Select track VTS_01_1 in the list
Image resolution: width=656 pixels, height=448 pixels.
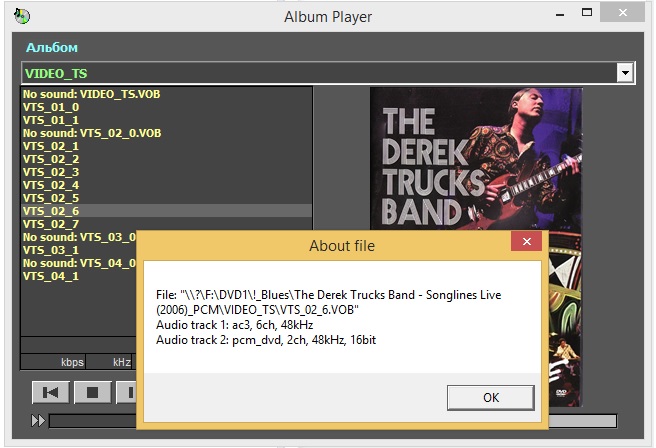coord(167,120)
